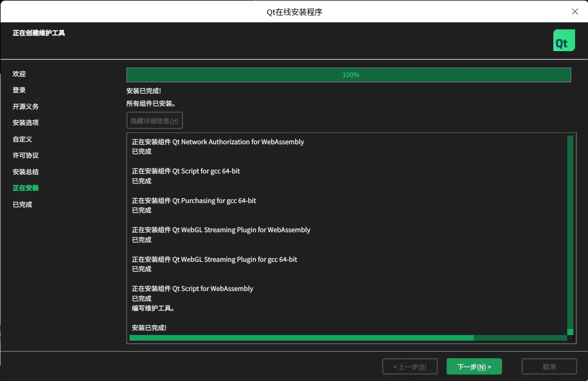The height and width of the screenshot is (381, 588).
Task: Select the 开源义务 step in sidebar
Action: click(x=25, y=106)
